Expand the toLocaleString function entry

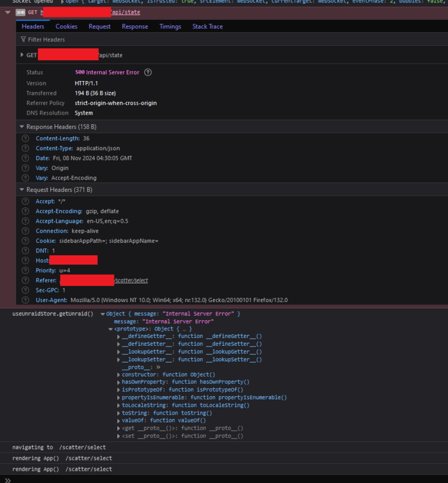(x=118, y=405)
